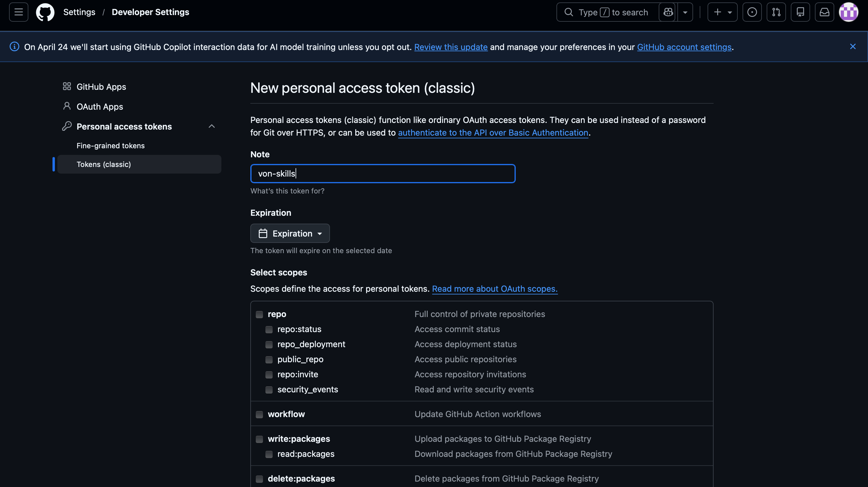Screen dimensions: 868x487
Task: Tick the public_repo scope checkbox
Action: 269,360
